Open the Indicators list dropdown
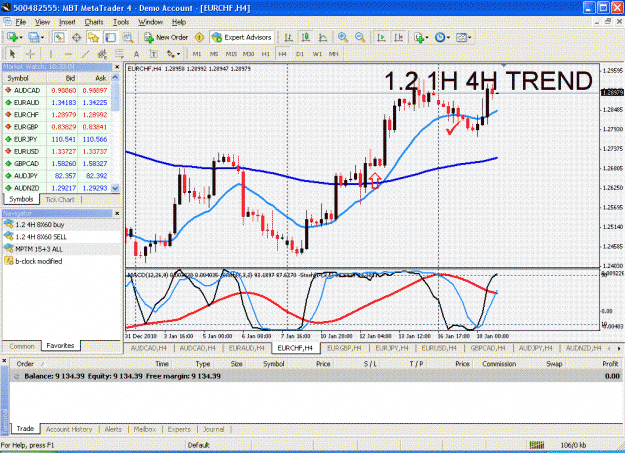This screenshot has width=625, height=453. click(421, 37)
